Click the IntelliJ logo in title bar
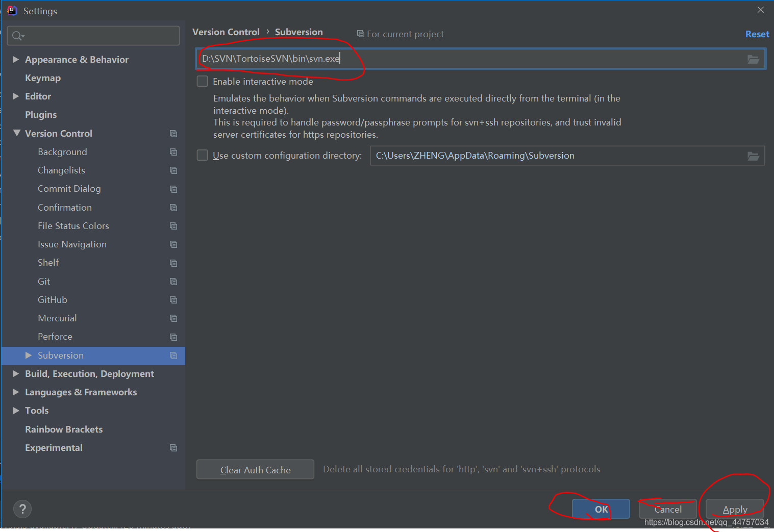This screenshot has height=532, width=774. 12,11
